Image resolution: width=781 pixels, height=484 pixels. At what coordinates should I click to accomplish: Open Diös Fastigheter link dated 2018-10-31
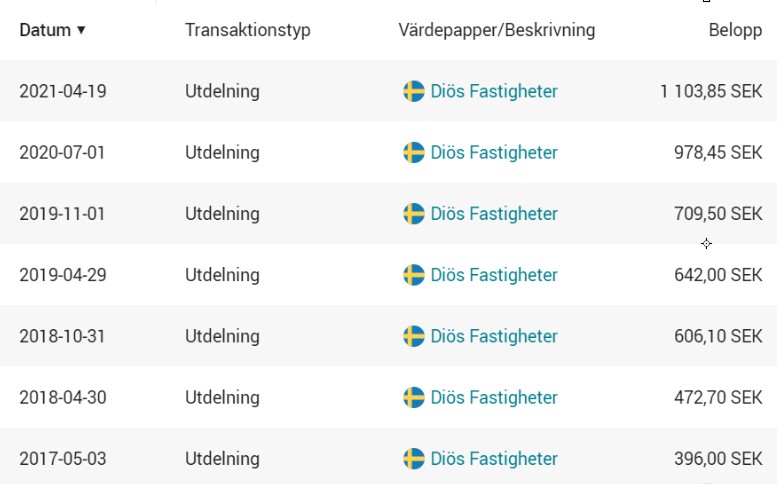(x=494, y=336)
